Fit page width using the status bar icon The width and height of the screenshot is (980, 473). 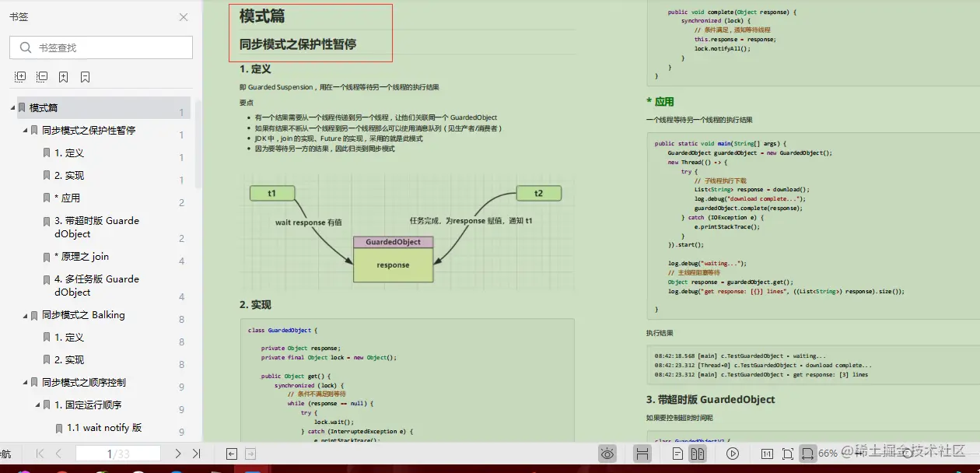[808, 454]
